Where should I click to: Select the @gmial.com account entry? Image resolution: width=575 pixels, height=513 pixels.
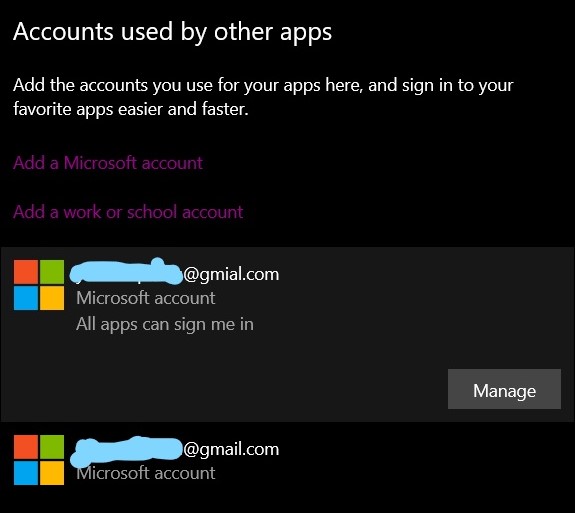pos(288,334)
